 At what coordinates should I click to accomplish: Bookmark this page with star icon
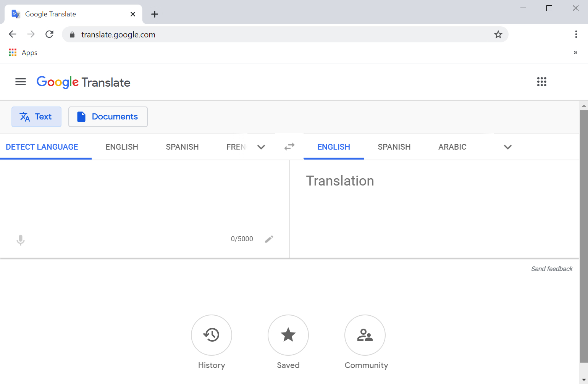point(498,34)
